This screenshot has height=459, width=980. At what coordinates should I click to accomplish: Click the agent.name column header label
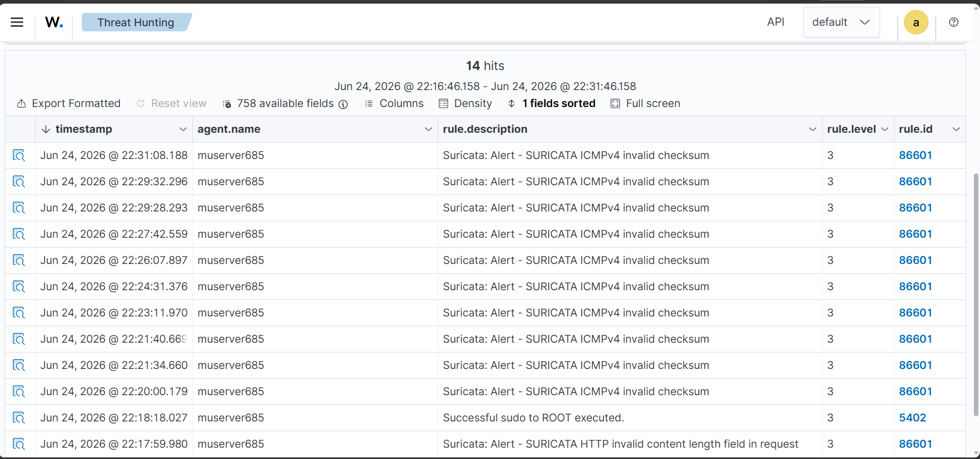point(229,129)
